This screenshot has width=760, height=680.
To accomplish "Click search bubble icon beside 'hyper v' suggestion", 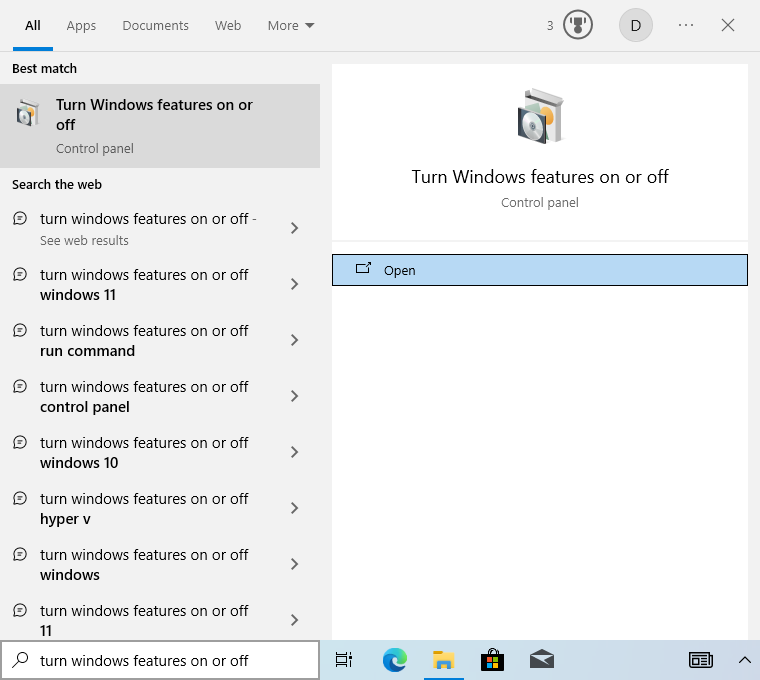I will (20, 498).
